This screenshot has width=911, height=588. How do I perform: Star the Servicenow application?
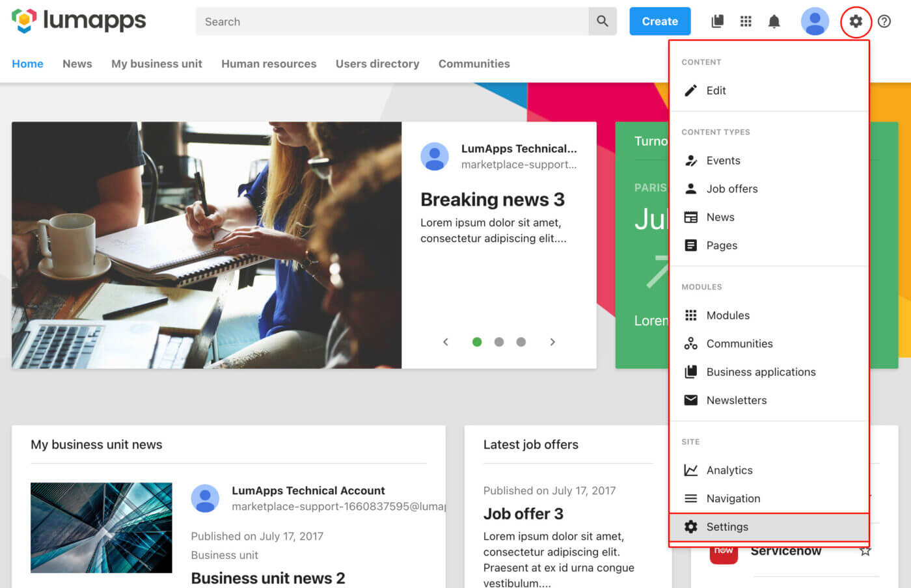click(x=865, y=550)
